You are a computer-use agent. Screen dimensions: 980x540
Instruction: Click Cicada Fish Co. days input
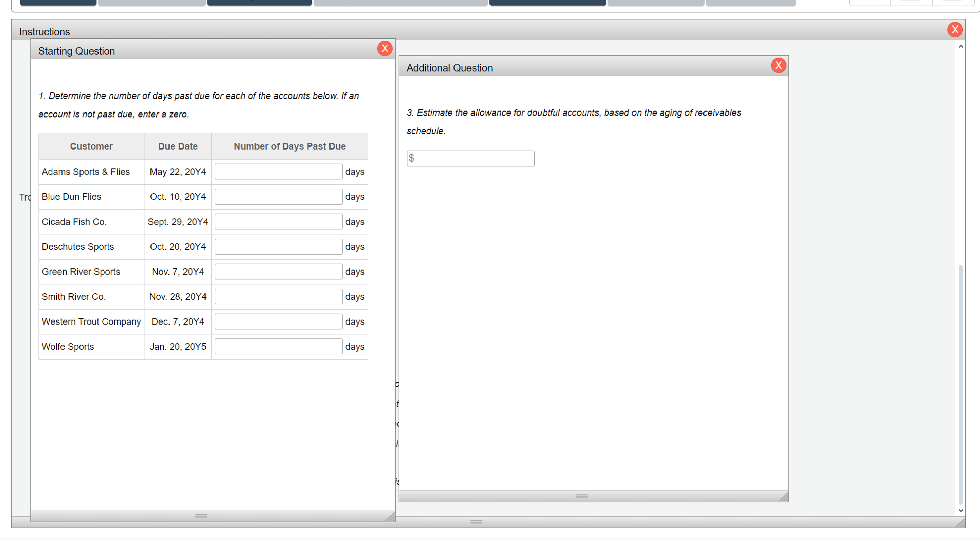point(278,222)
